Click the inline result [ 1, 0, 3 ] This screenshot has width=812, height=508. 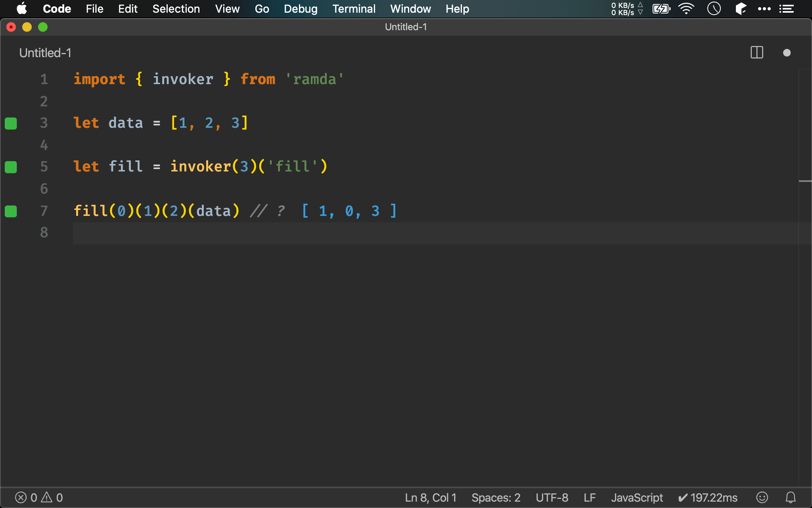pyautogui.click(x=349, y=211)
